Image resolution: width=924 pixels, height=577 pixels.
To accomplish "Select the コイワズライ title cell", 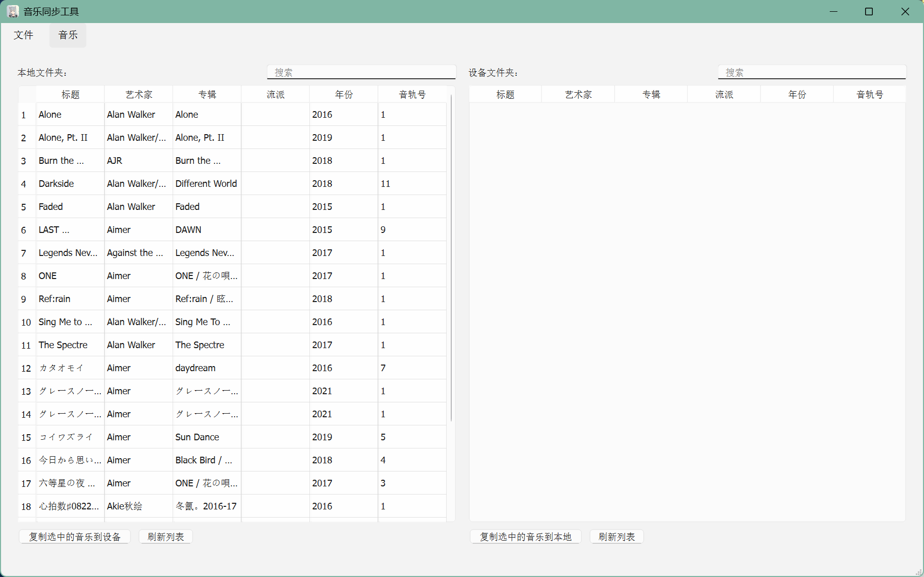I will (x=70, y=437).
